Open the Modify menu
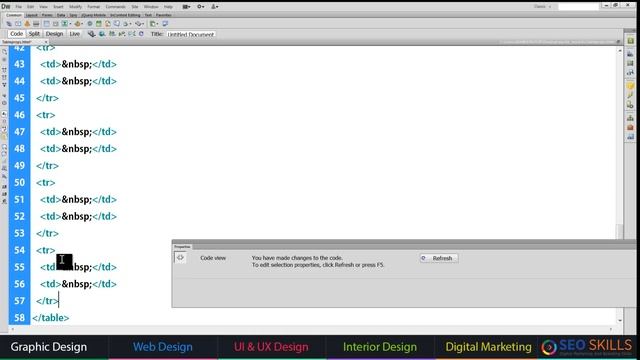640x360 pixels. coord(76,7)
